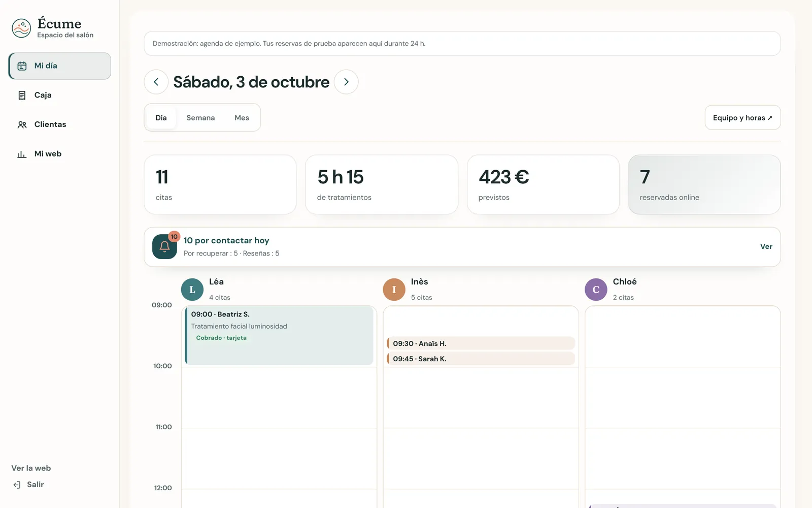Open 09:30 Anaïs H. appointment

pos(481,343)
